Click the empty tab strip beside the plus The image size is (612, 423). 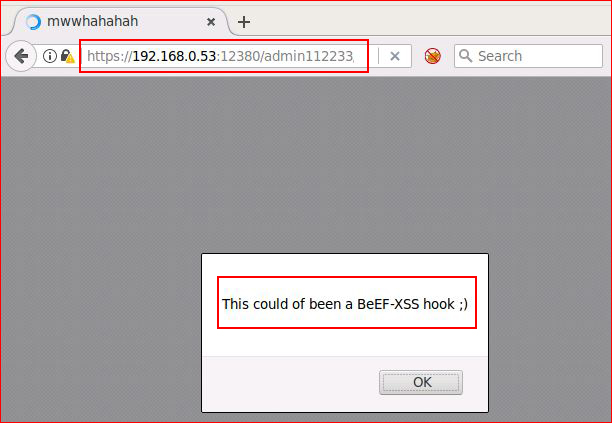(x=429, y=20)
